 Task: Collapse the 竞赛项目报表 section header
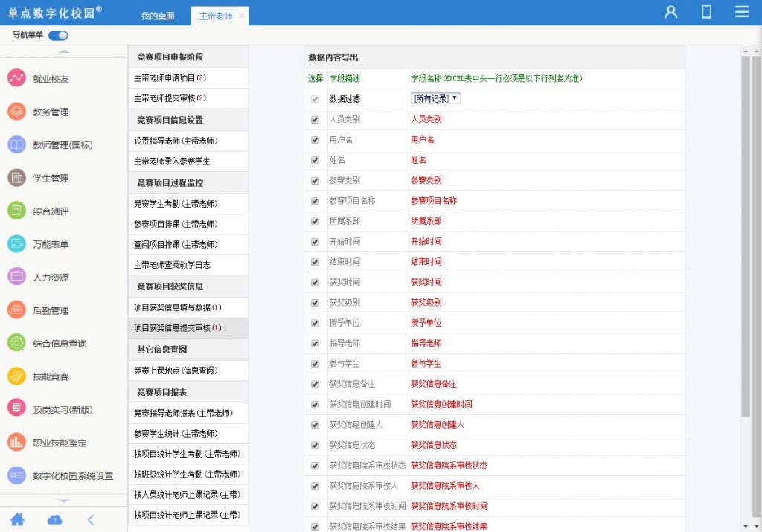point(188,392)
